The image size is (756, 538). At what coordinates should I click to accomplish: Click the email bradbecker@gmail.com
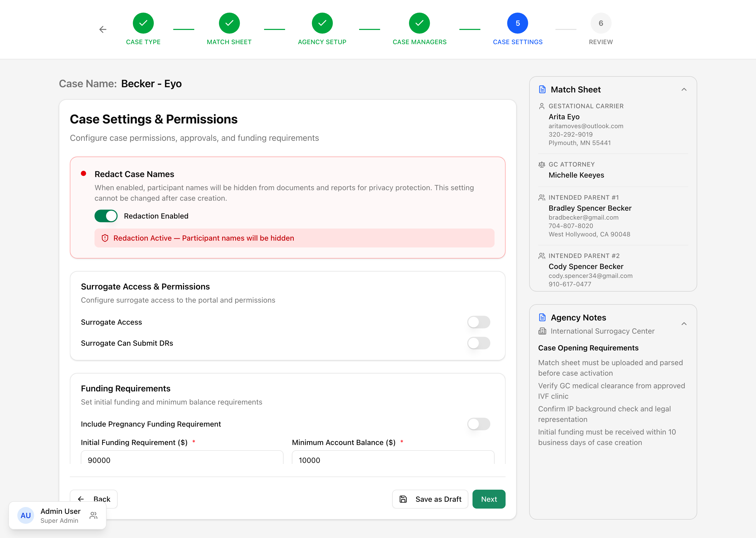coord(584,217)
